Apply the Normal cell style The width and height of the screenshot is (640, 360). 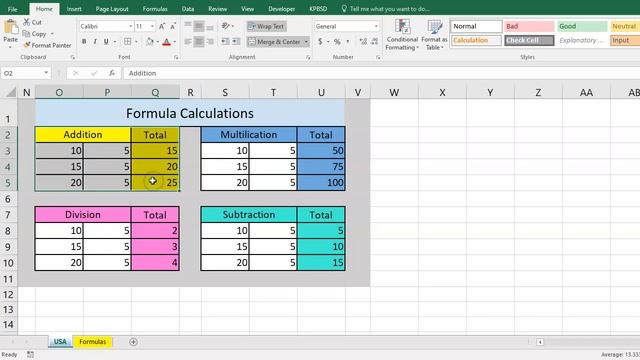point(476,26)
